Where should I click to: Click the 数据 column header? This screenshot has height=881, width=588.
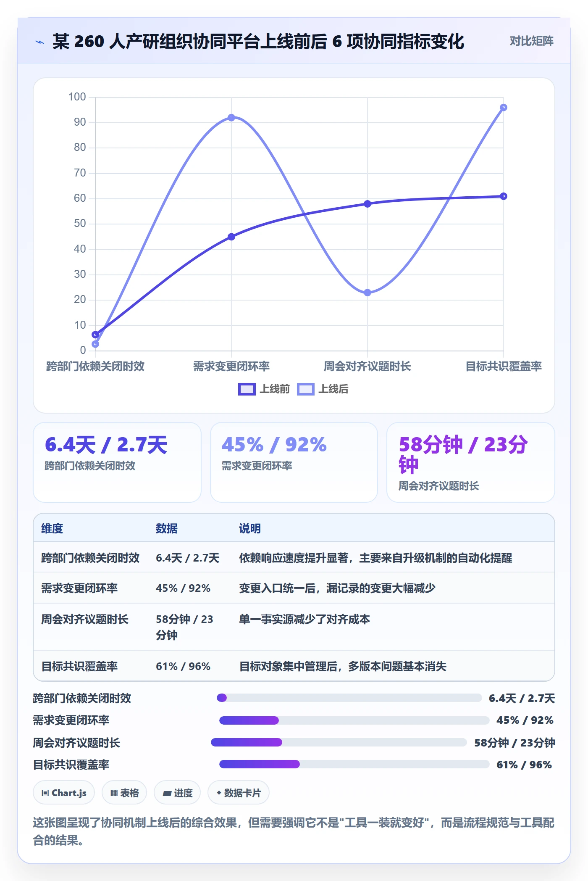coord(167,528)
